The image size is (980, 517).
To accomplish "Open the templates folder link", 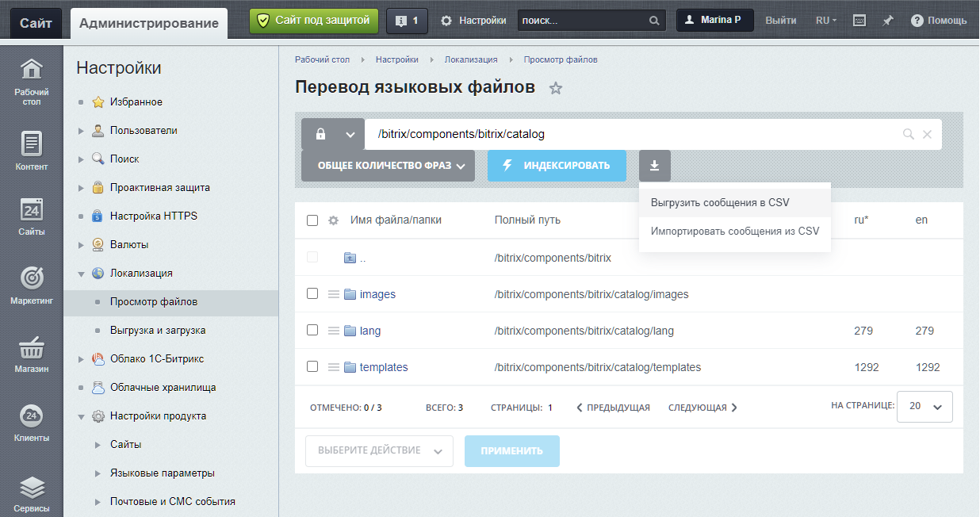I will [x=384, y=367].
